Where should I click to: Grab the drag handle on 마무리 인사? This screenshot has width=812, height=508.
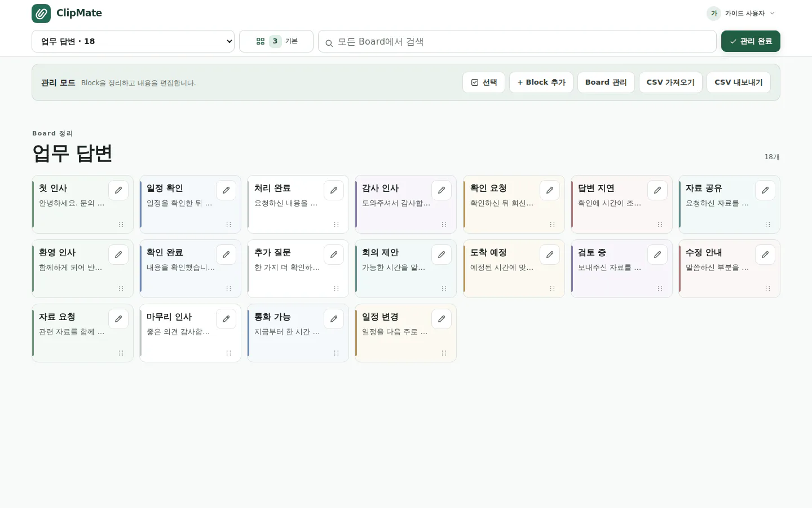click(x=228, y=353)
